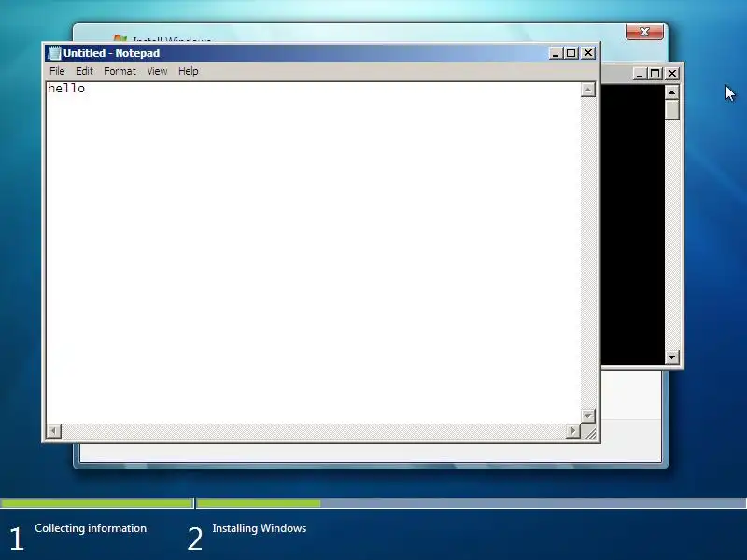747x560 pixels.
Task: Open the File menu in Notepad
Action: click(57, 71)
